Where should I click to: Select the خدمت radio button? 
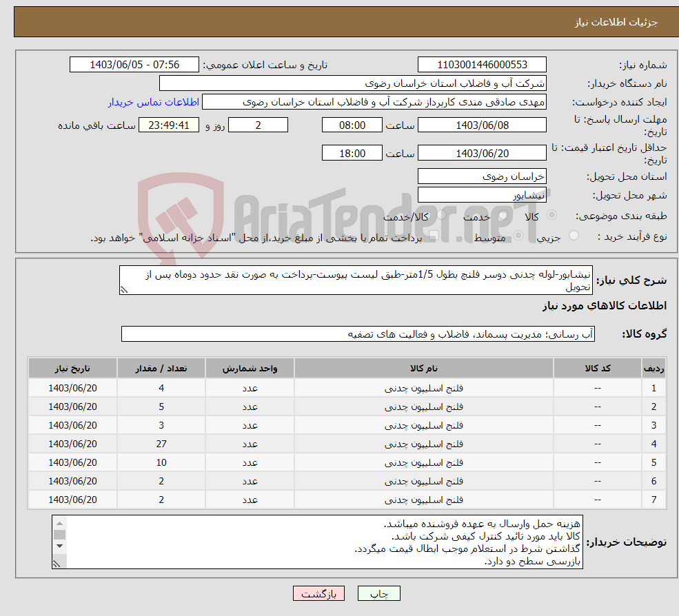(503, 215)
